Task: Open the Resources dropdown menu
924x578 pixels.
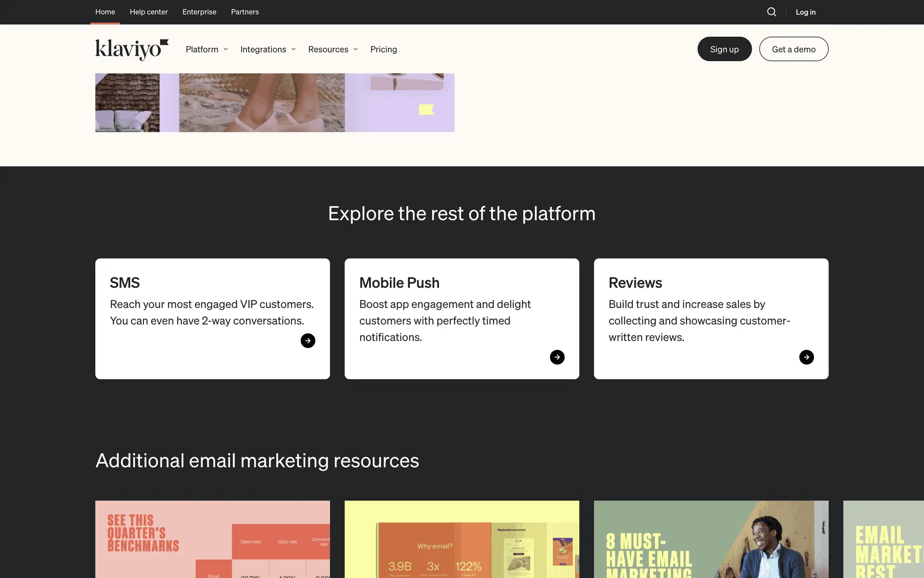Action: [333, 49]
